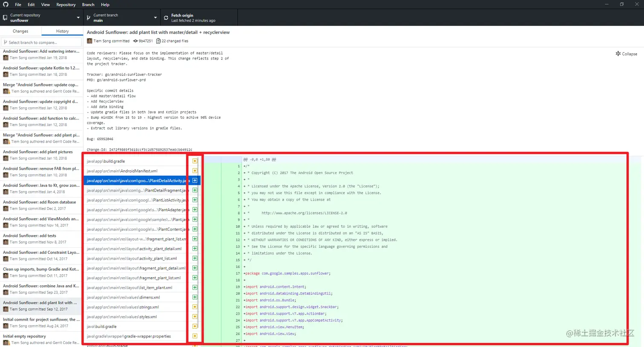Click added status icon for PlantAdapter.java
The height and width of the screenshot is (347, 644).
click(195, 209)
